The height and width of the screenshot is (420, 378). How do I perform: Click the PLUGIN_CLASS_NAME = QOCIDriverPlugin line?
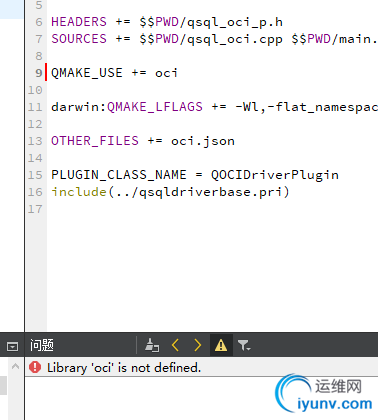click(x=195, y=175)
